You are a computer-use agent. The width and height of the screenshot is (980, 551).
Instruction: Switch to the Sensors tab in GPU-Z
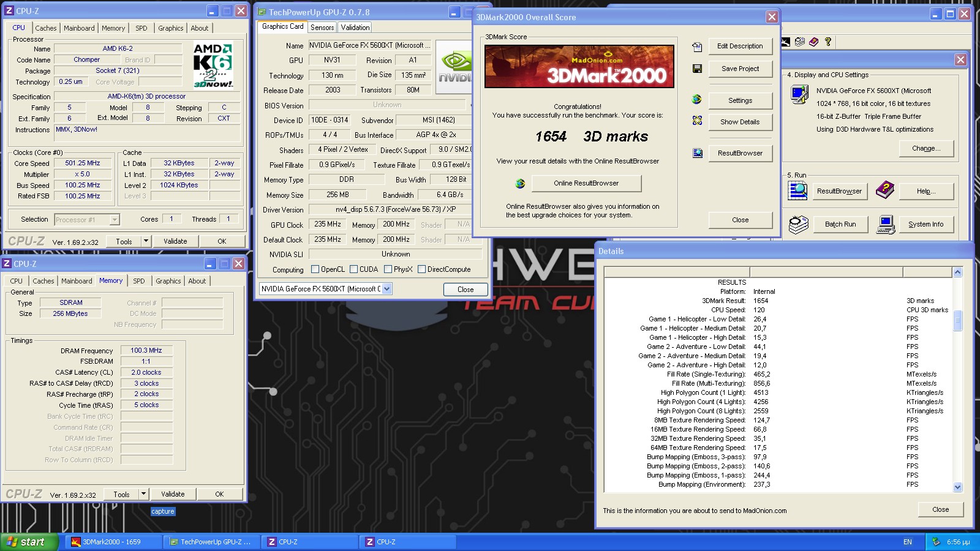(x=322, y=28)
